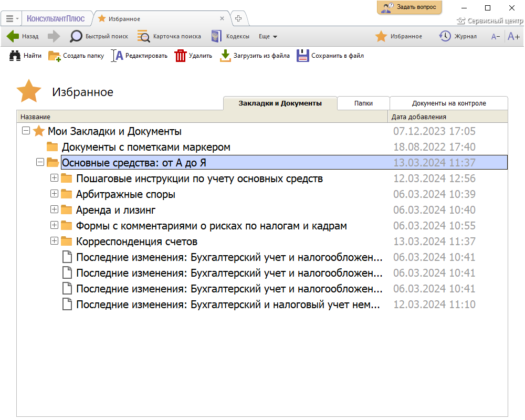Click the date 12.03.2024 12:56
This screenshot has width=525, height=420.
434,178
